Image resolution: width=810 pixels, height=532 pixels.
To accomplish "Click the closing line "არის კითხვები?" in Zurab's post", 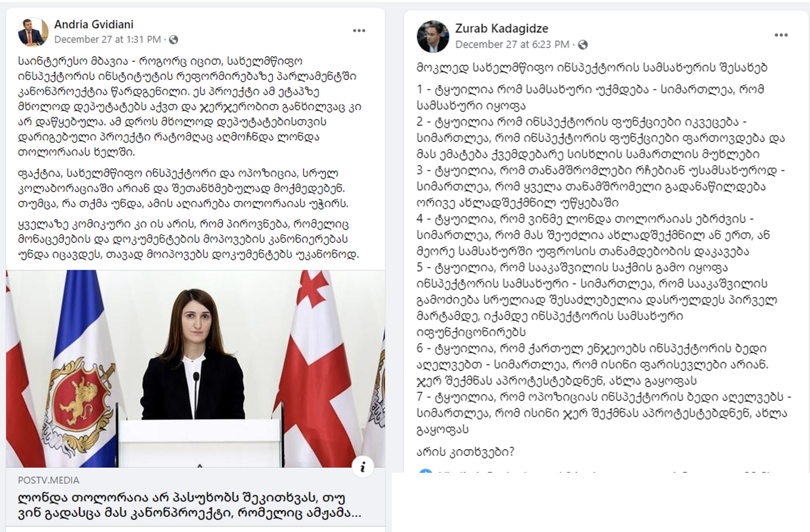I will [465, 452].
